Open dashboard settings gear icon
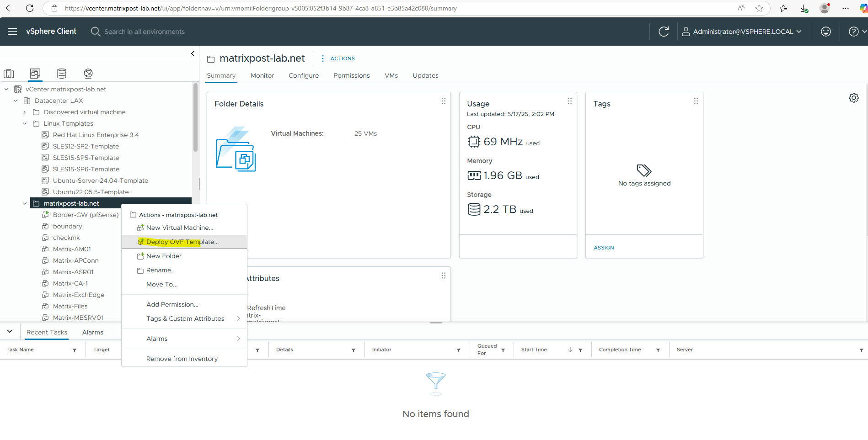868x440 pixels. click(x=854, y=98)
